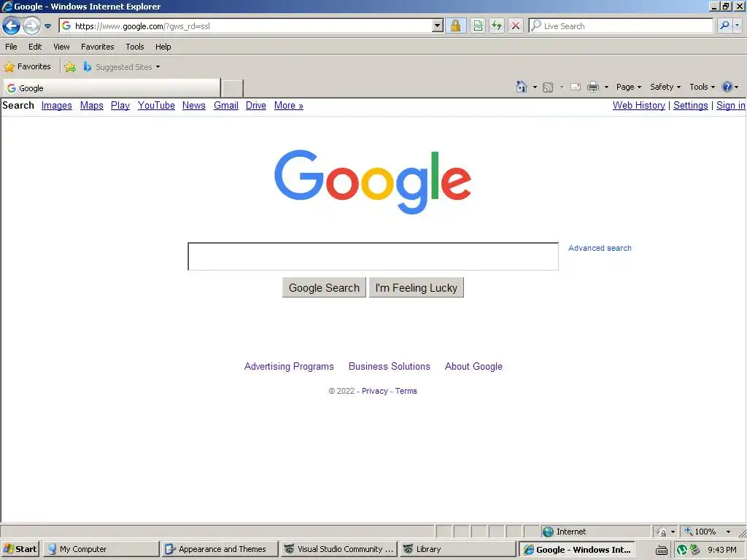
Task: Show the security lock report icon
Action: point(455,26)
